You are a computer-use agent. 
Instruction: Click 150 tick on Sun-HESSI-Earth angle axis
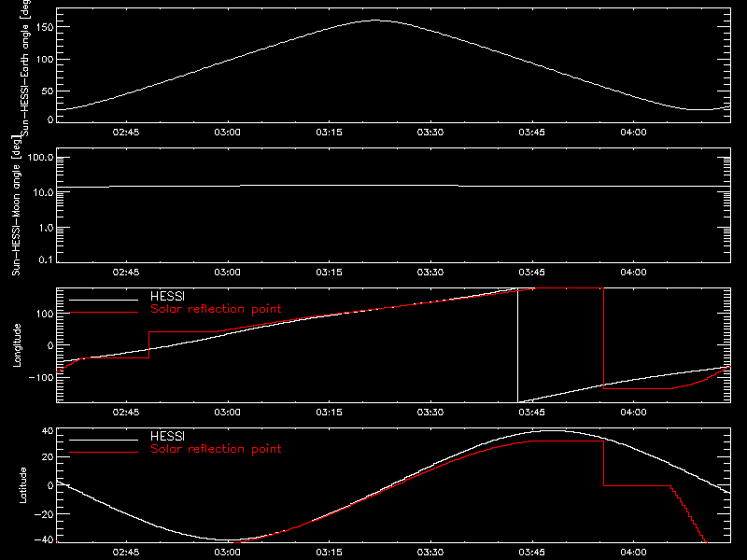pyautogui.click(x=46, y=27)
